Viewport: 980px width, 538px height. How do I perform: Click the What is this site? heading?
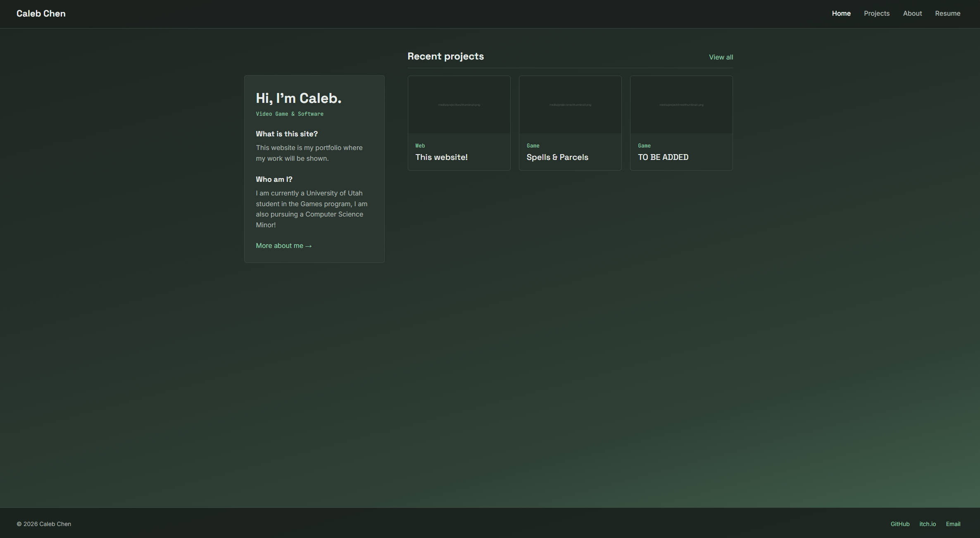(287, 134)
